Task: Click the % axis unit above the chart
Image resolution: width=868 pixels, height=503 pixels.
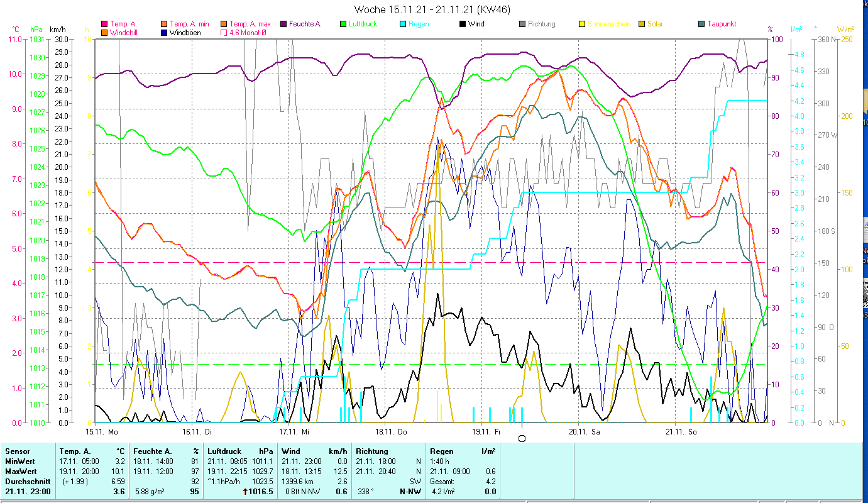Action: click(x=770, y=29)
